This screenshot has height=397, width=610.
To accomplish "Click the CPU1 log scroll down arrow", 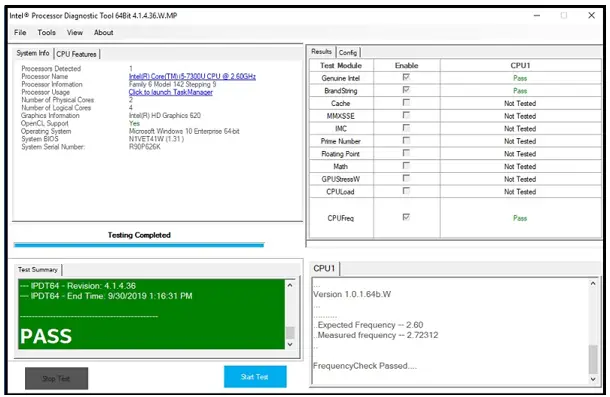I will tap(593, 379).
